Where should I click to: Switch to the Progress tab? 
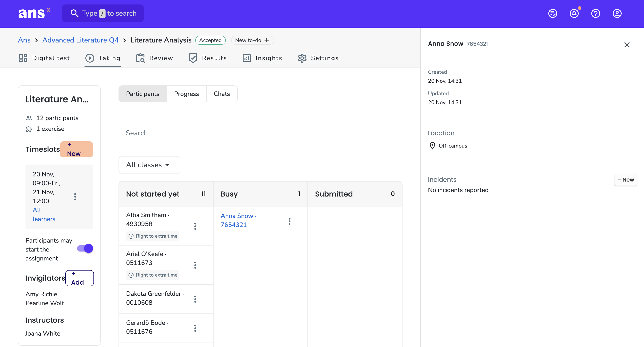tap(186, 94)
